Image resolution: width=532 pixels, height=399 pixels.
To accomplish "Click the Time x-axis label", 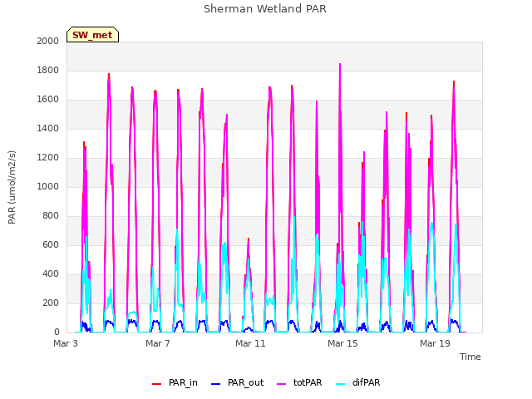I will 470,357.
